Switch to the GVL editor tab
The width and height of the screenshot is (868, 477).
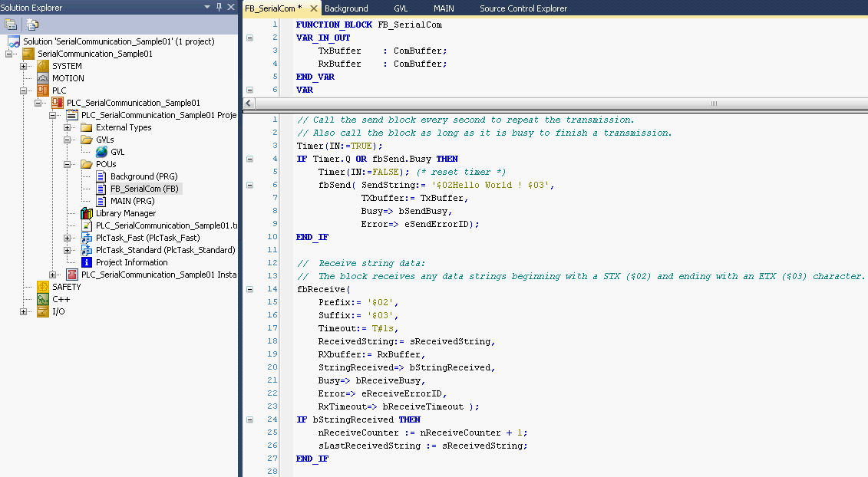point(401,8)
